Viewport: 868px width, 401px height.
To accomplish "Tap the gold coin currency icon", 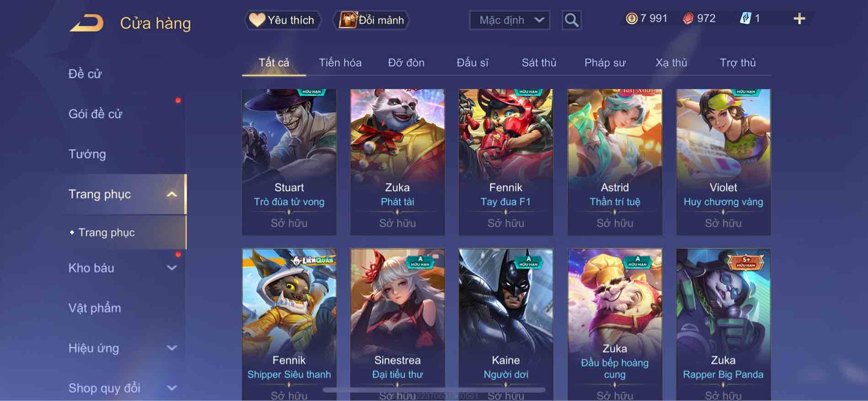I will 632,19.
